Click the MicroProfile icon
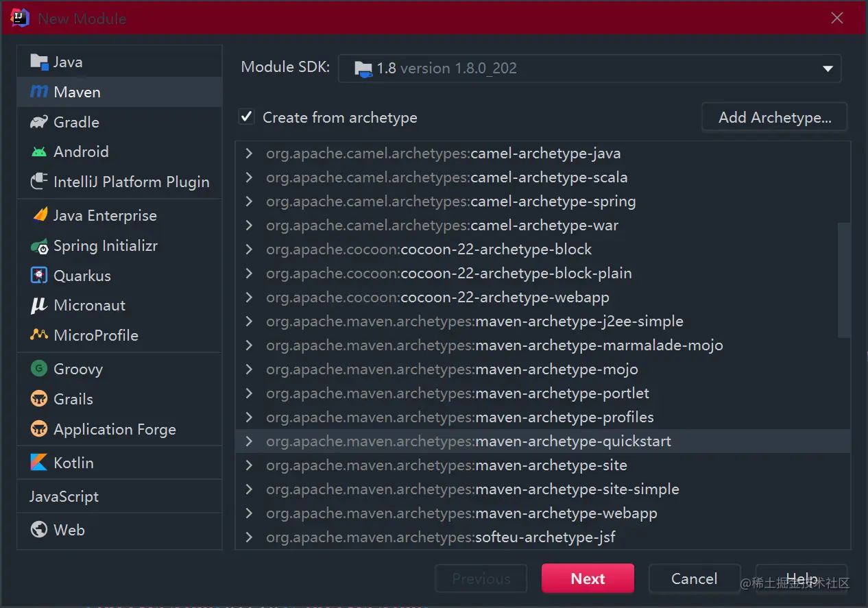Viewport: 868px width, 608px height. (39, 335)
